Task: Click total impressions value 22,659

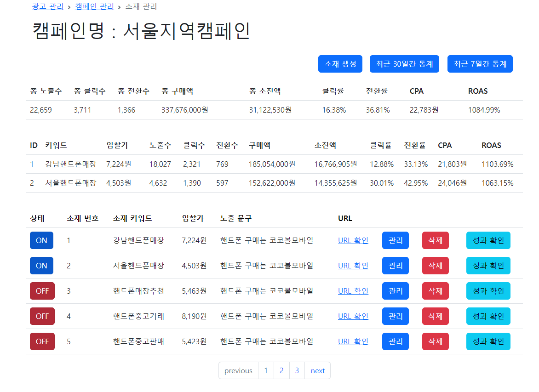Action: [x=40, y=110]
